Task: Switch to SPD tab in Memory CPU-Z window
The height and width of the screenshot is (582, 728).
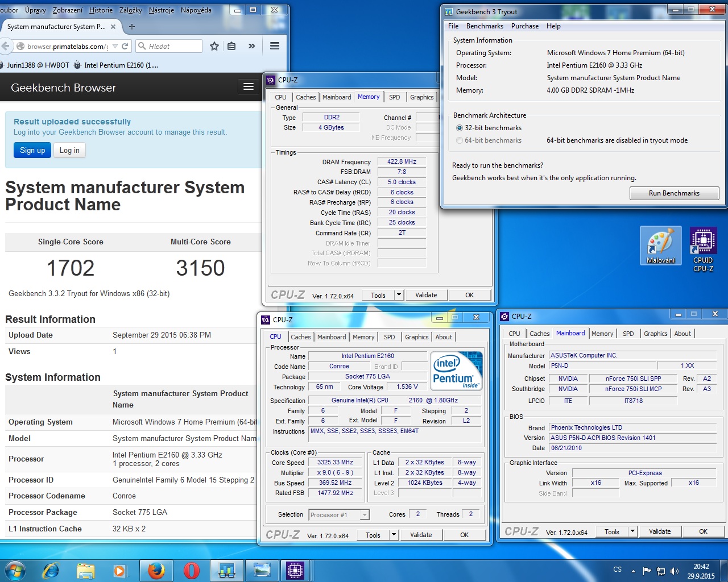Action: (395, 97)
